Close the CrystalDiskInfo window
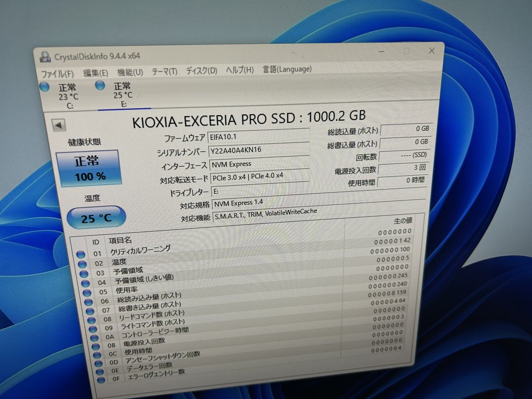 (x=432, y=51)
